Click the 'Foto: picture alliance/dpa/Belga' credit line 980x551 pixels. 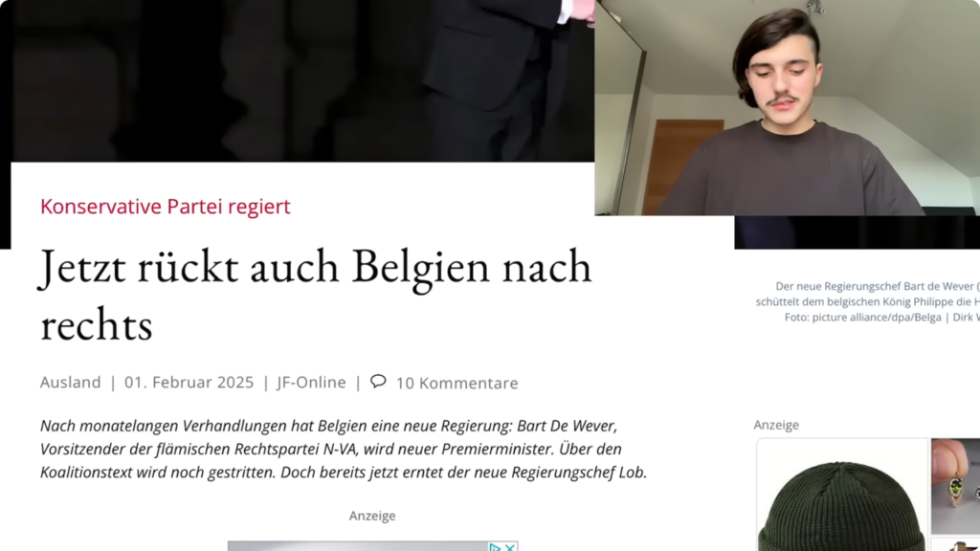[x=862, y=318]
